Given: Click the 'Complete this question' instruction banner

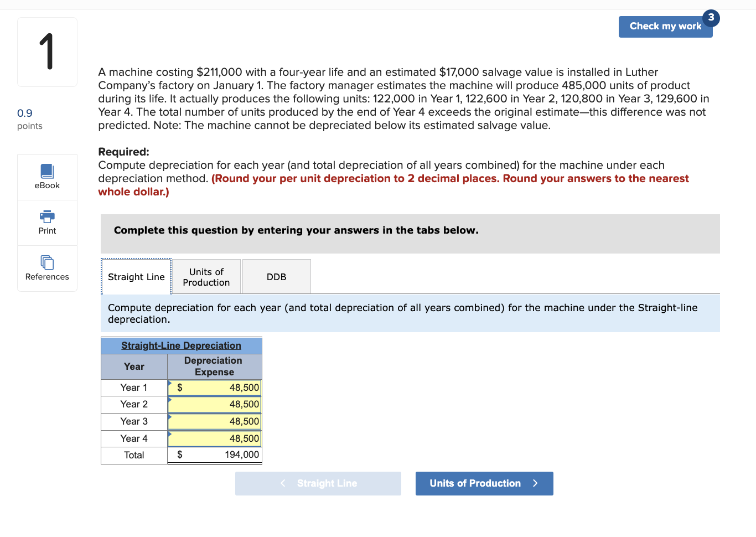Looking at the screenshot, I should pos(410,234).
